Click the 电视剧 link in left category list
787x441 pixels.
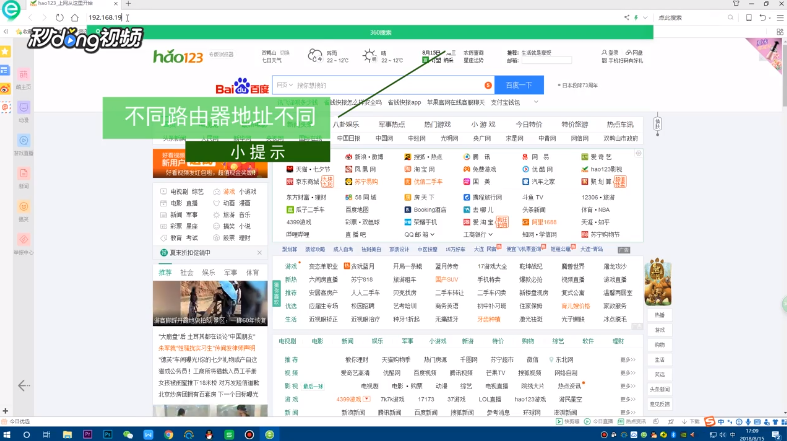click(179, 192)
